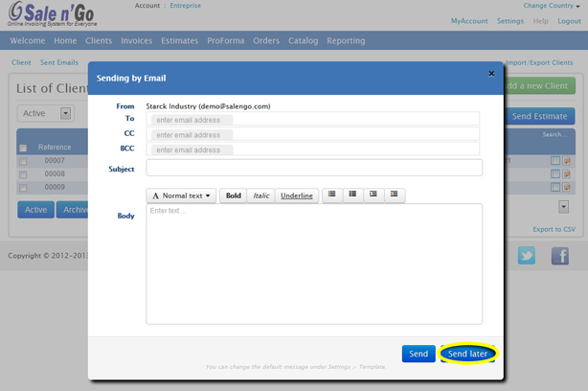This screenshot has width=588, height=391.
Task: Indent the body text
Action: [394, 195]
